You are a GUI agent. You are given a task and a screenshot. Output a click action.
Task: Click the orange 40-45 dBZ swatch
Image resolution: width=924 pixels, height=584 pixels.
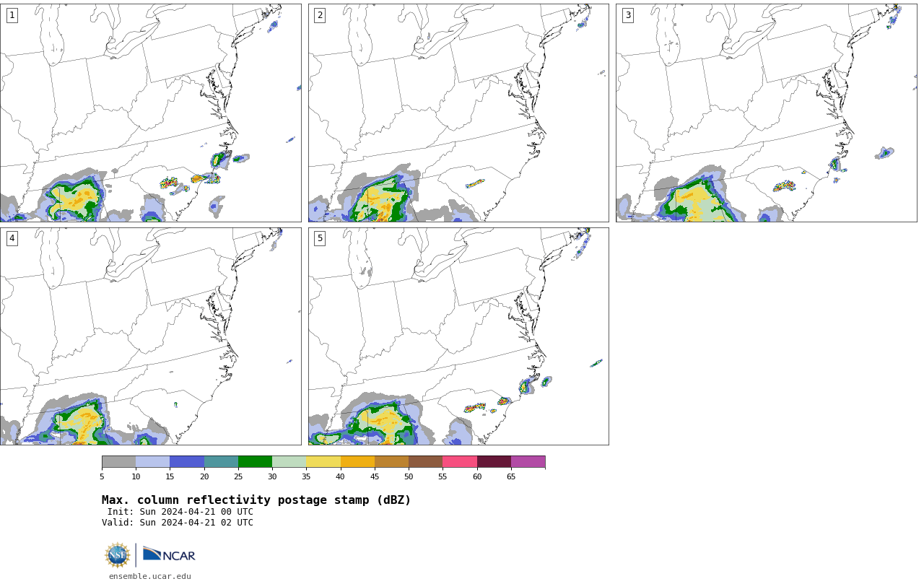point(357,462)
